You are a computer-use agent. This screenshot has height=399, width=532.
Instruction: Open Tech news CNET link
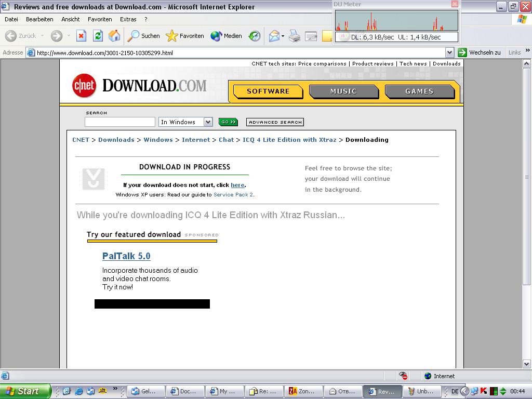[413, 64]
